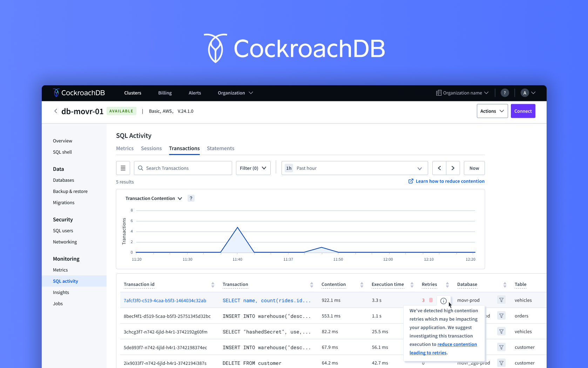The height and width of the screenshot is (368, 588).
Task: Click the Now button
Action: pyautogui.click(x=474, y=168)
